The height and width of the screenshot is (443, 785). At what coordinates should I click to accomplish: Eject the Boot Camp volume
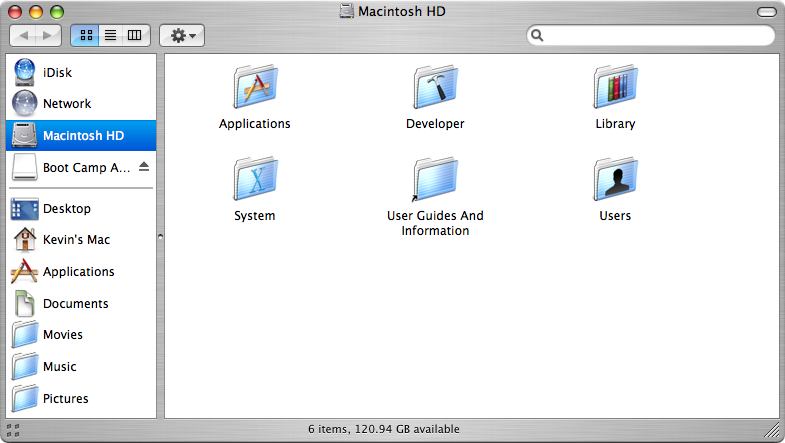tap(144, 167)
